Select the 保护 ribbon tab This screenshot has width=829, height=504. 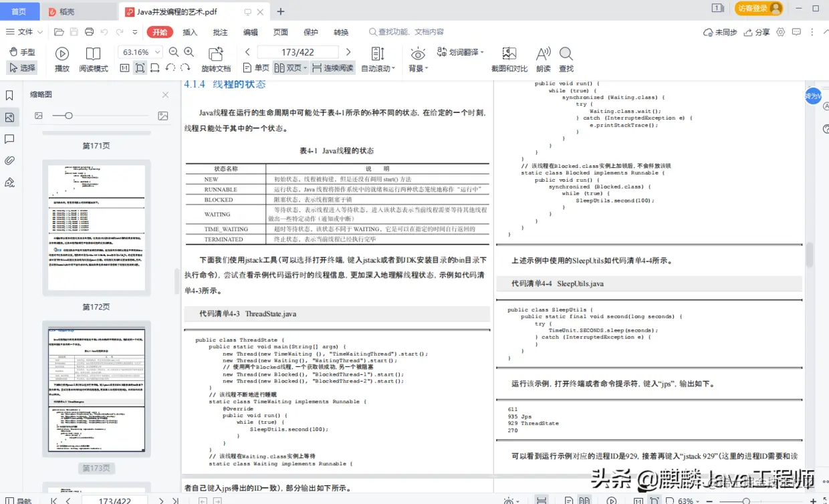[311, 32]
